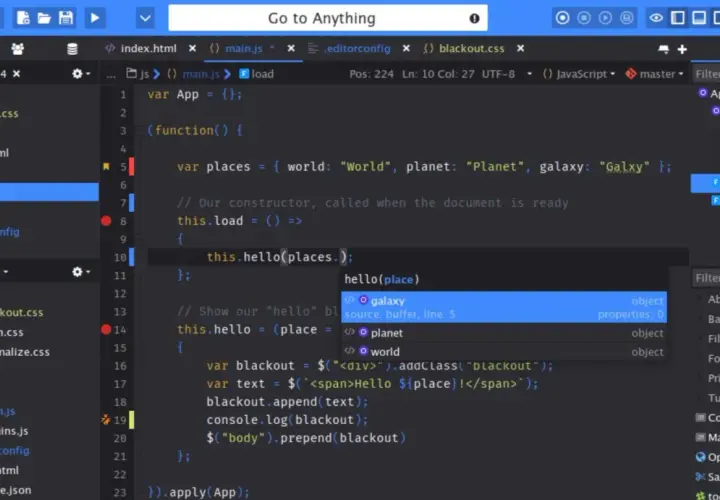The width and height of the screenshot is (720, 500).
Task: Switch to the main.js tab
Action: pyautogui.click(x=243, y=49)
